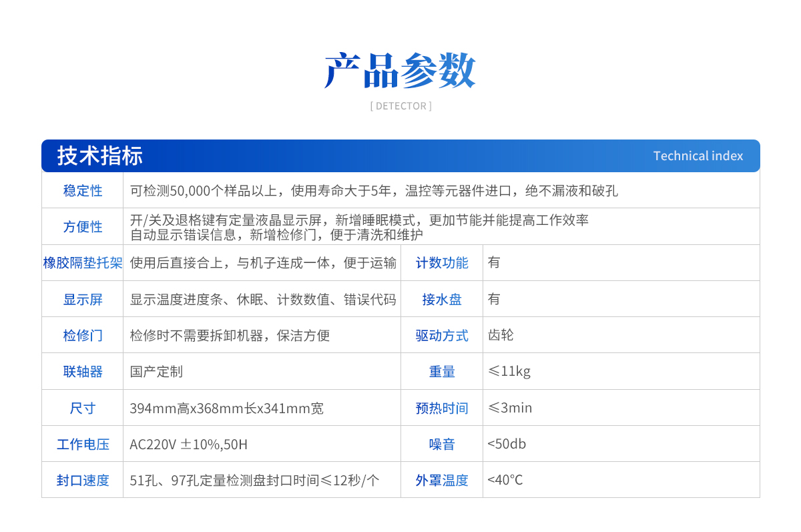Click the AC220V voltage value
801x532 pixels.
(x=188, y=445)
